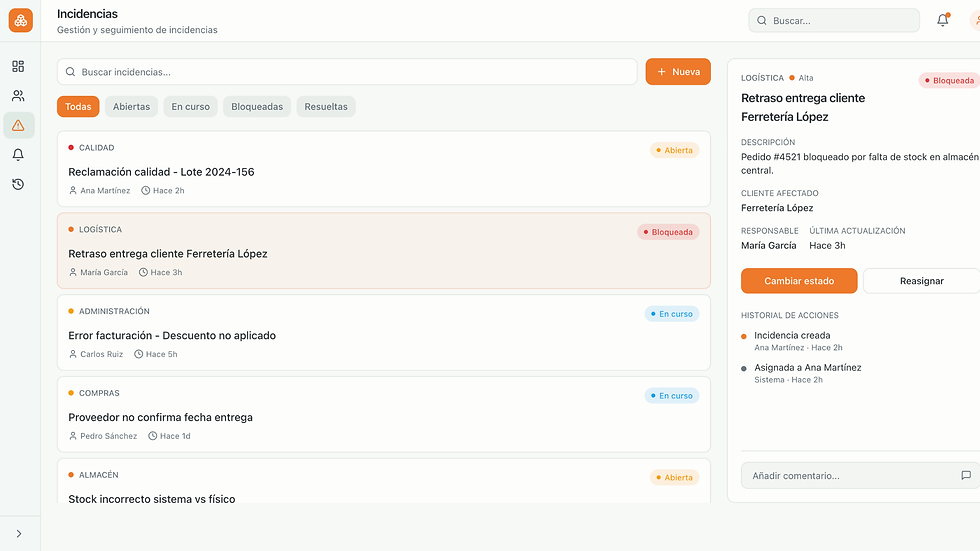Click the comment icon in comment box
Image resolution: width=980 pixels, height=551 pixels.
click(965, 476)
